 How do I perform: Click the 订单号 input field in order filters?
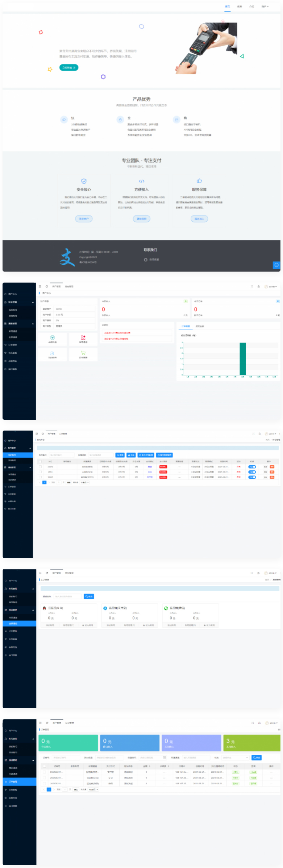point(65,758)
